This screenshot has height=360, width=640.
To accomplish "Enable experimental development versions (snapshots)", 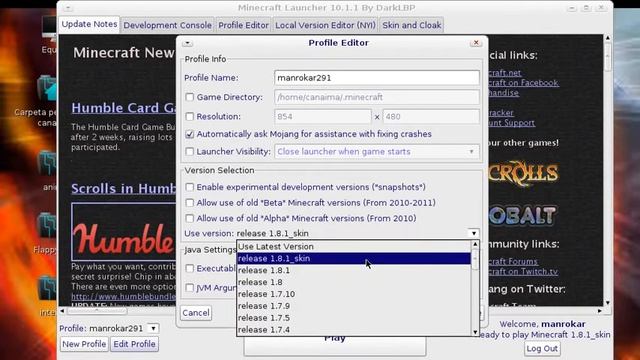I will pos(189,187).
